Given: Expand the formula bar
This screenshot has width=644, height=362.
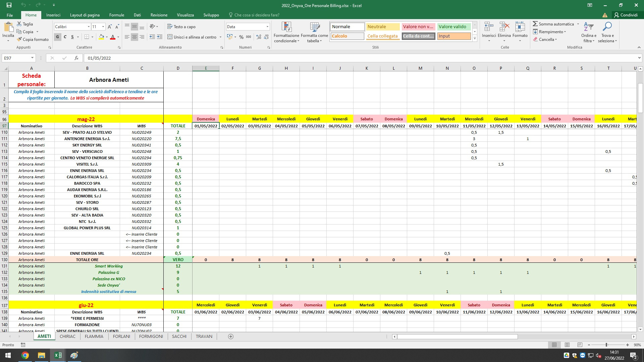Looking at the screenshot, I should click(639, 58).
